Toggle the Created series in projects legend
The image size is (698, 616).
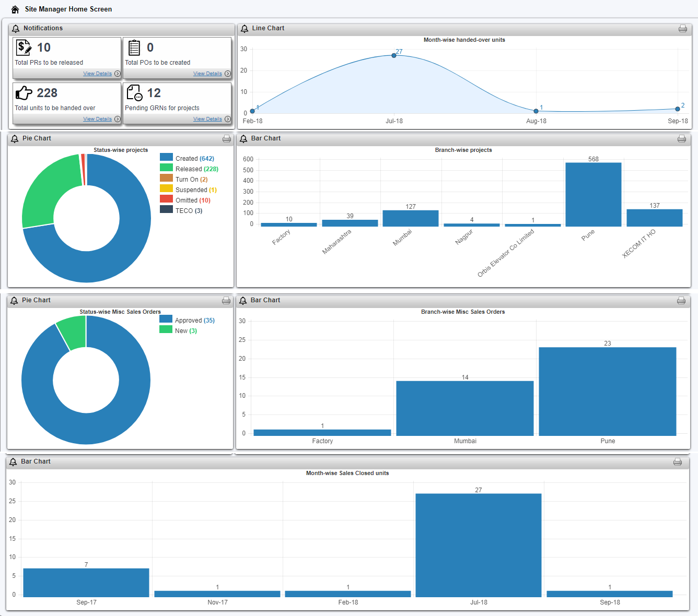pos(187,159)
